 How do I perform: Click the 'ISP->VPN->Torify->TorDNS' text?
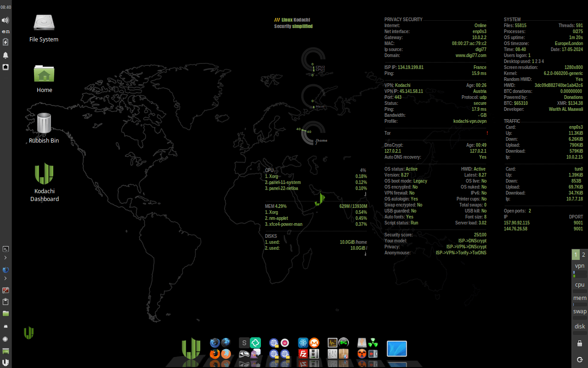pyautogui.click(x=461, y=253)
